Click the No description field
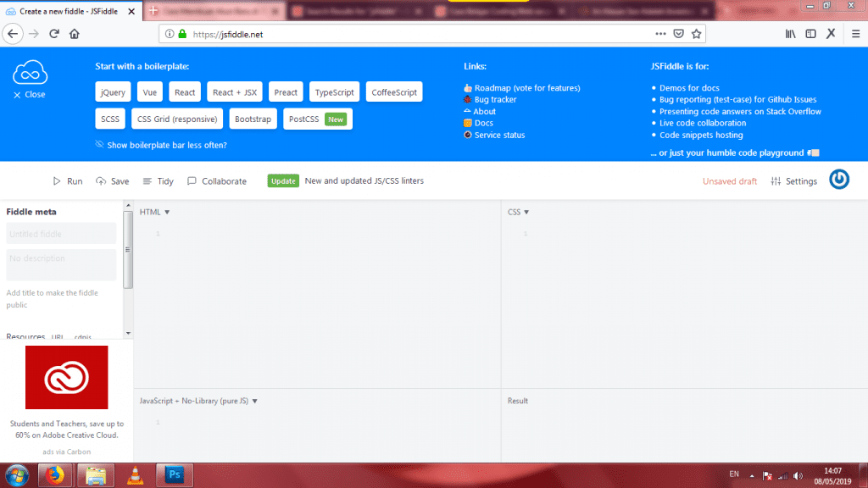The image size is (868, 488). (61, 264)
